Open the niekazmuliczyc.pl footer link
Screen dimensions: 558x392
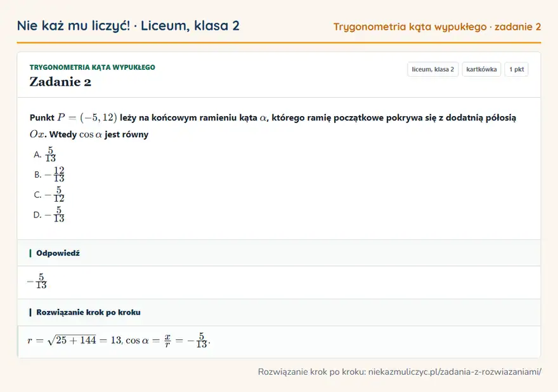pyautogui.click(x=455, y=372)
